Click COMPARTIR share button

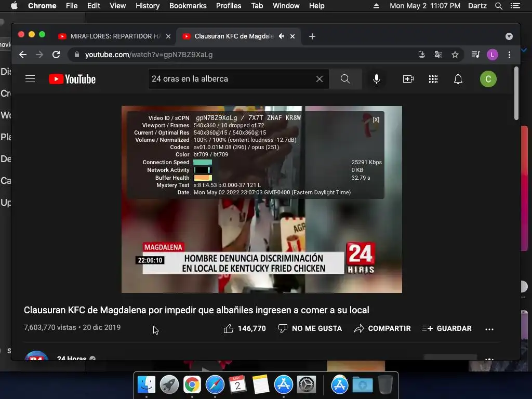[x=382, y=328]
